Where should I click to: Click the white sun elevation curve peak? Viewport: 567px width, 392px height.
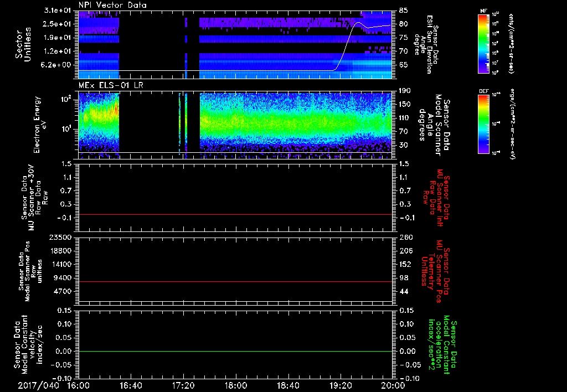click(358, 23)
